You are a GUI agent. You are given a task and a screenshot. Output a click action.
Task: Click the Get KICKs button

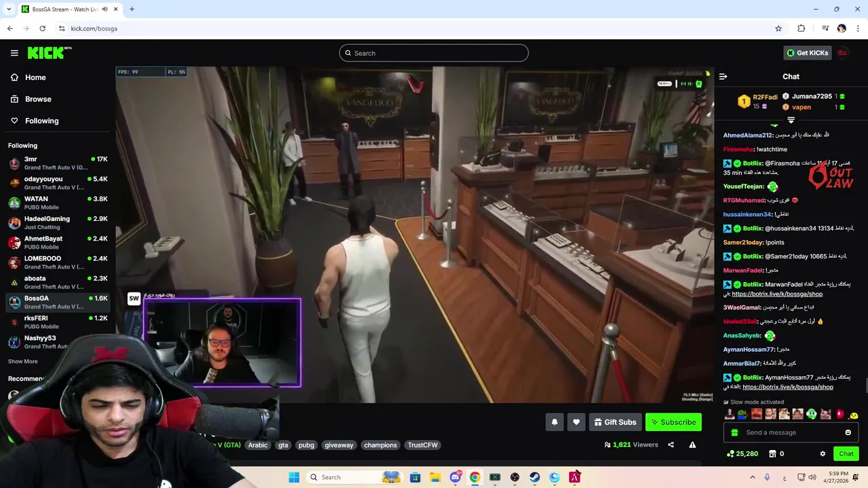pyautogui.click(x=807, y=53)
